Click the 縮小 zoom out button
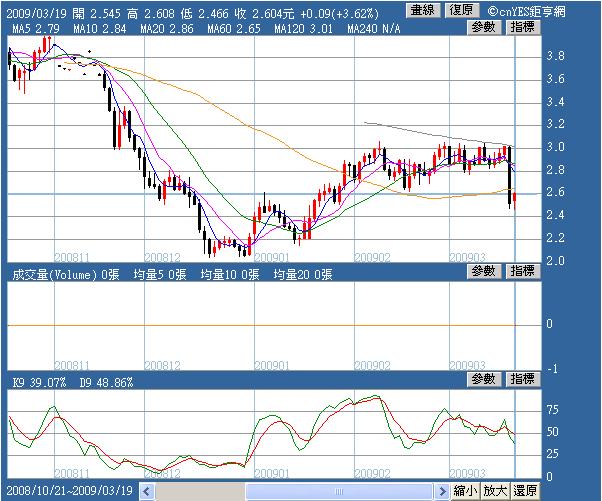Viewport: 602px width, 501px height. pos(465,491)
